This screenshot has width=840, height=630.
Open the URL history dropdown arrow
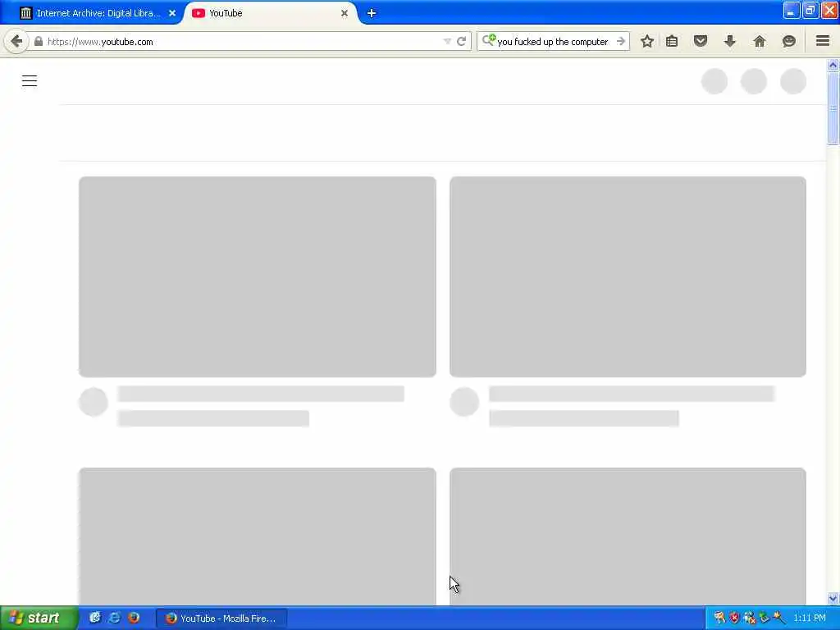(x=447, y=41)
